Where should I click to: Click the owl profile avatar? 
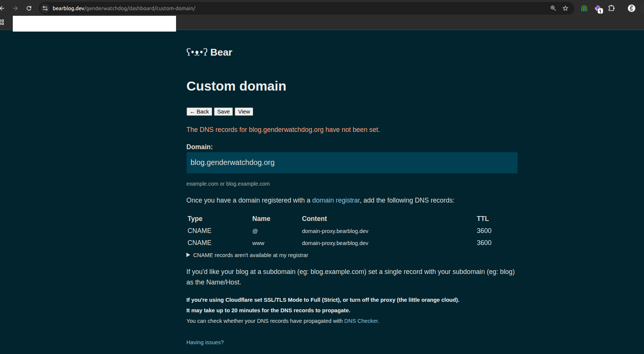(x=631, y=8)
